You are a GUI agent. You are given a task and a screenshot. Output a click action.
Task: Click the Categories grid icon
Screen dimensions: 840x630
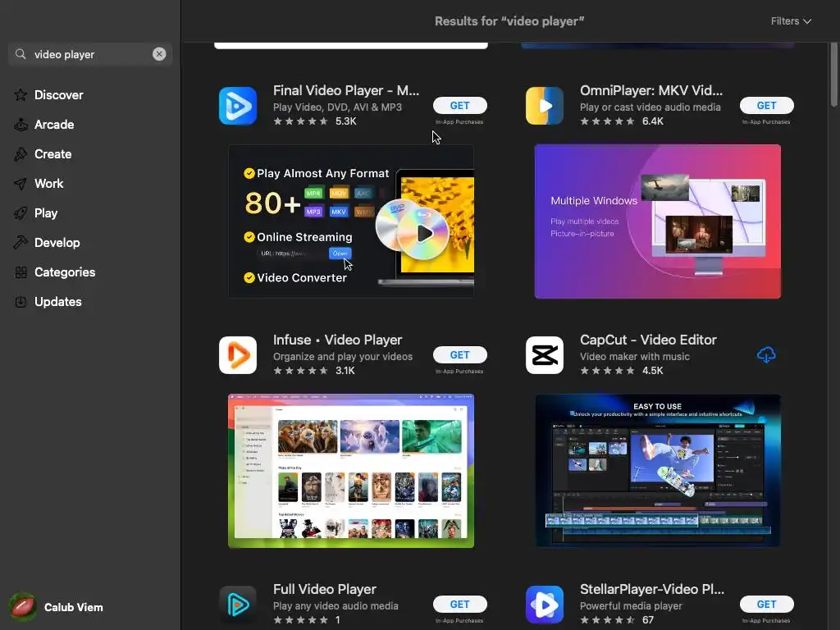coord(21,272)
